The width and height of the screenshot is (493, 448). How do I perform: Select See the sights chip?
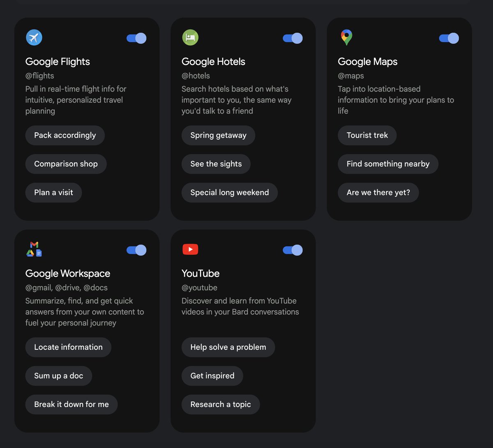(216, 164)
